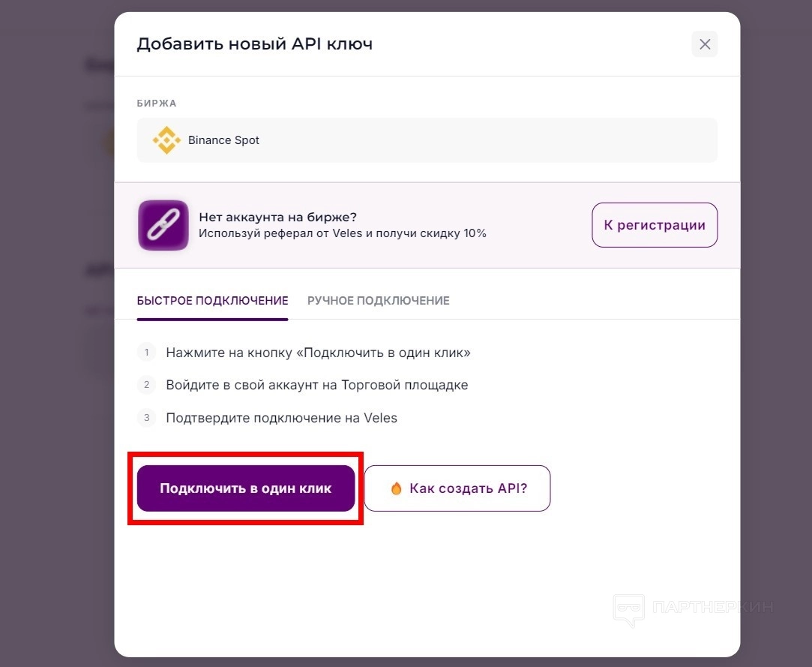Click the Добавить новый API ключ title
812x667 pixels.
[x=254, y=44]
